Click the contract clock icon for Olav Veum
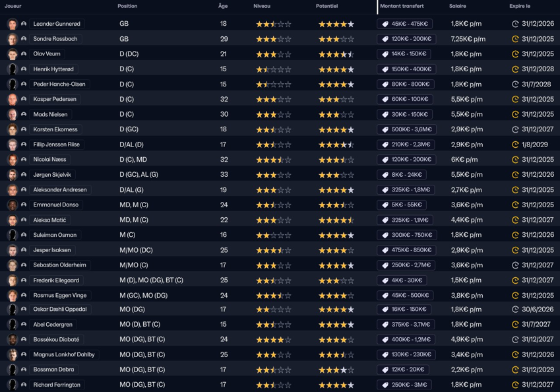Viewport: 560px width, 392px height. [x=515, y=54]
